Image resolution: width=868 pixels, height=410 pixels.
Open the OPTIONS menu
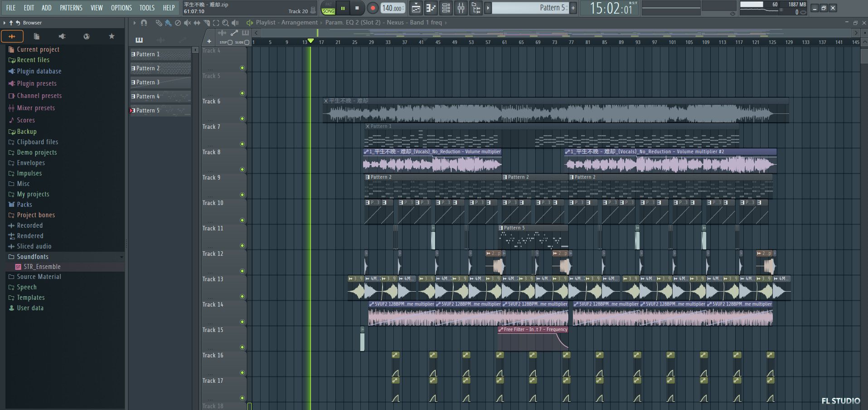point(121,8)
